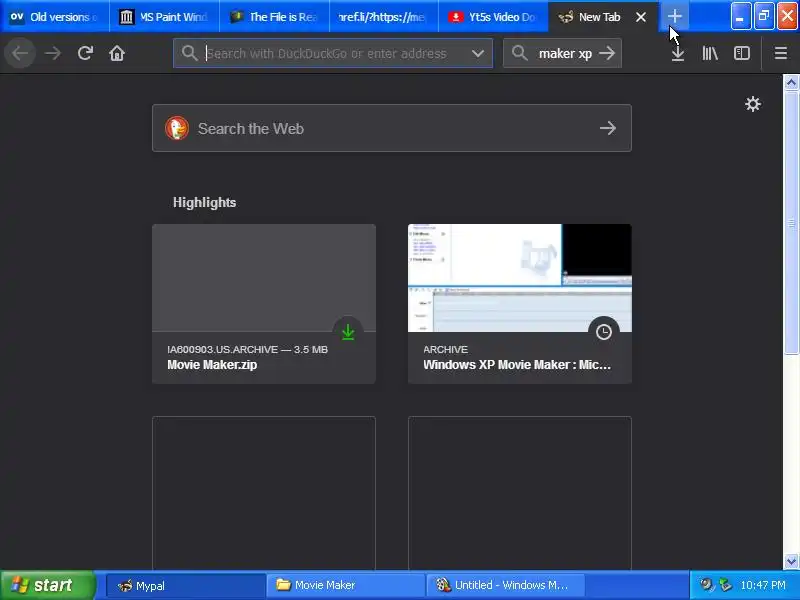Screen dimensions: 800x600
Task: Click the 'IA600903.US.ARCHIVE — 3.5 MB' source text
Action: click(247, 349)
